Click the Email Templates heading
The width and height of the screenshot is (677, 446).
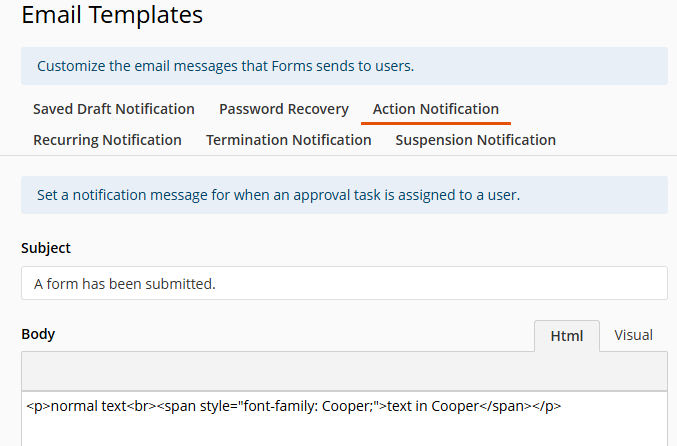(x=112, y=15)
